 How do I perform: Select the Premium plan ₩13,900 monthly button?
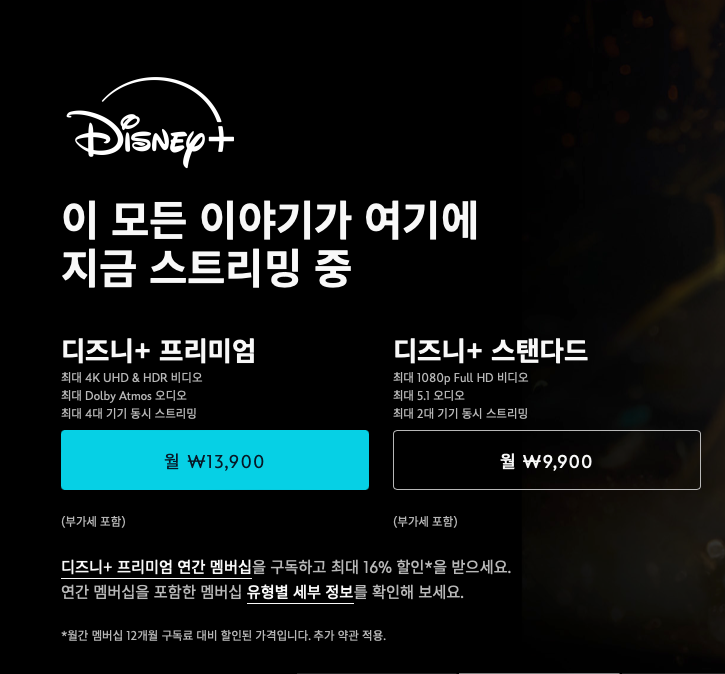[x=215, y=460]
